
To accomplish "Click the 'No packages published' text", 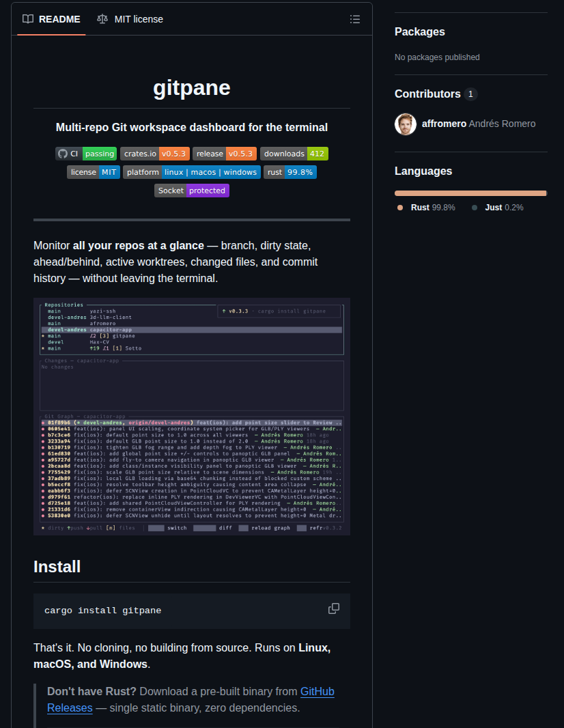I will pyautogui.click(x=437, y=57).
